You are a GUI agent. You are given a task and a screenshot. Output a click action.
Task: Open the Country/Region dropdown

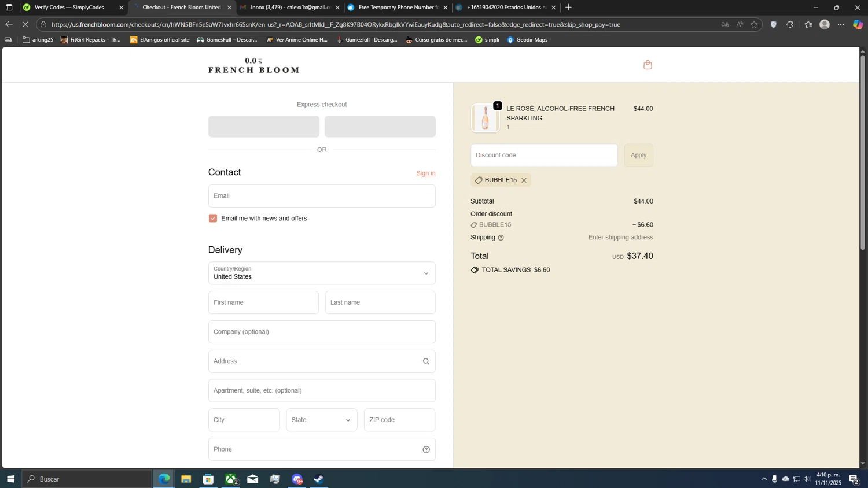tap(322, 273)
